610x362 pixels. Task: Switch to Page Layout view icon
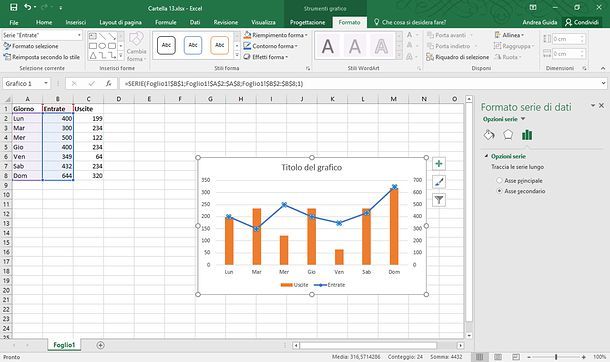click(498, 357)
